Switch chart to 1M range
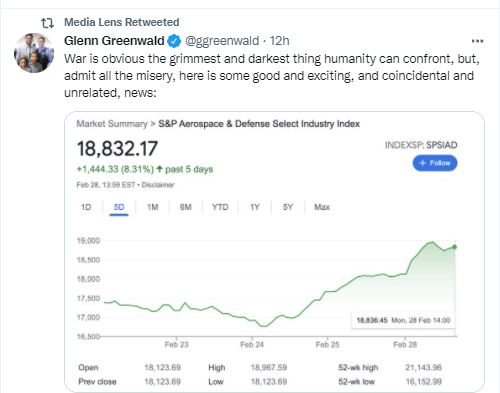Viewport: 500px width, 393px height. [x=153, y=207]
